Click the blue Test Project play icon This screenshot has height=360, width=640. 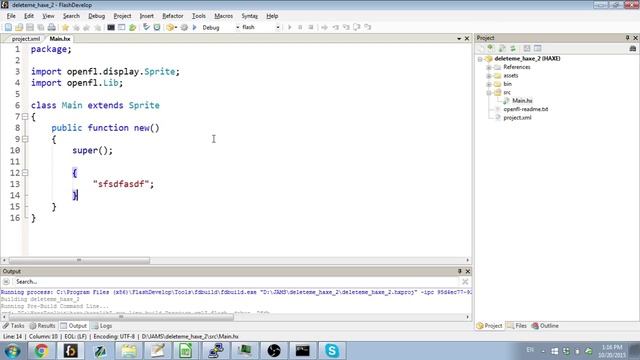(x=195, y=27)
